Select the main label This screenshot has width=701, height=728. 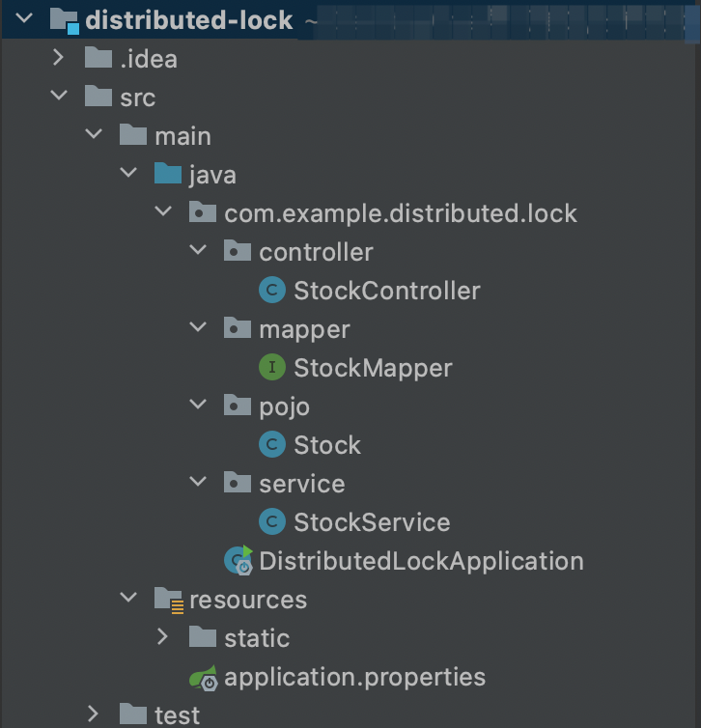pyautogui.click(x=182, y=136)
